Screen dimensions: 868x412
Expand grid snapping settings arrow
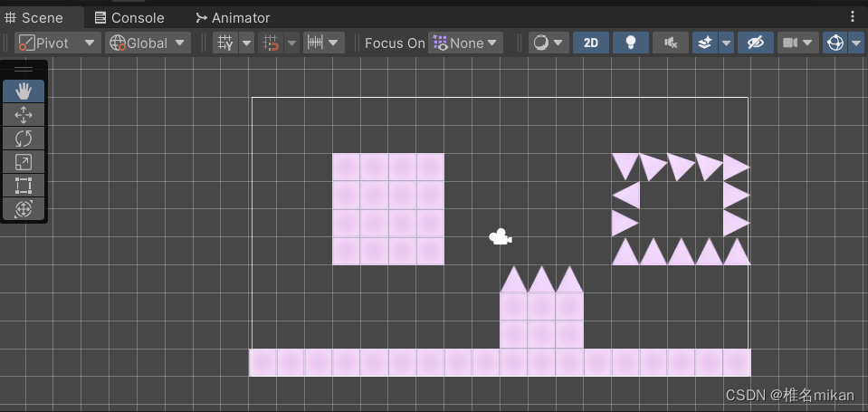coord(291,43)
